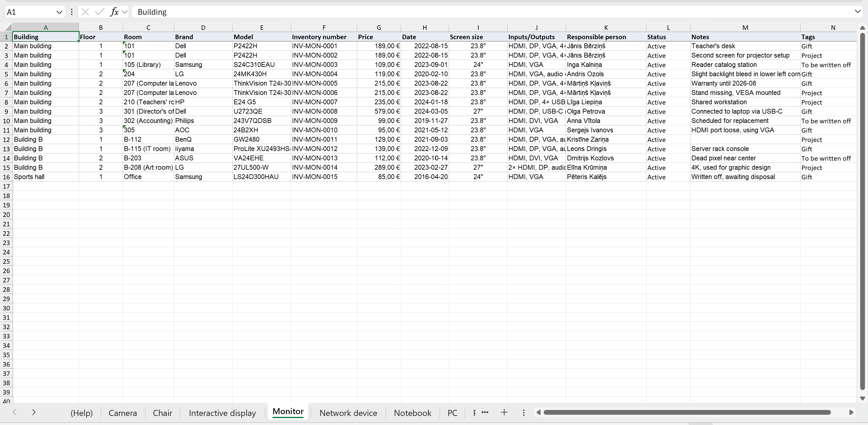The image size is (868, 425).
Task: Click the Cancel X icon in formula bar
Action: [85, 12]
